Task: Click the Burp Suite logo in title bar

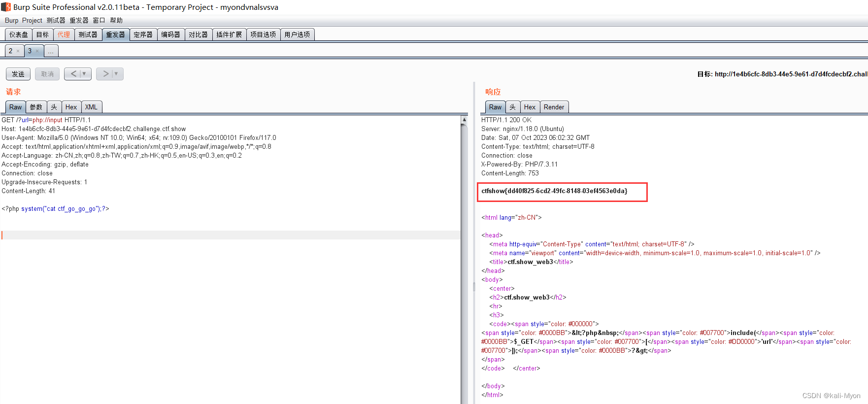Action: [x=6, y=7]
